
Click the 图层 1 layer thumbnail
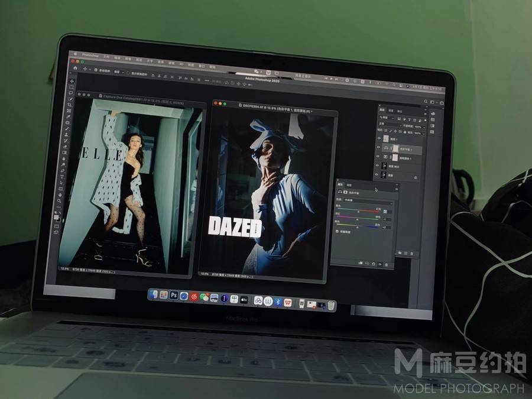point(386,138)
